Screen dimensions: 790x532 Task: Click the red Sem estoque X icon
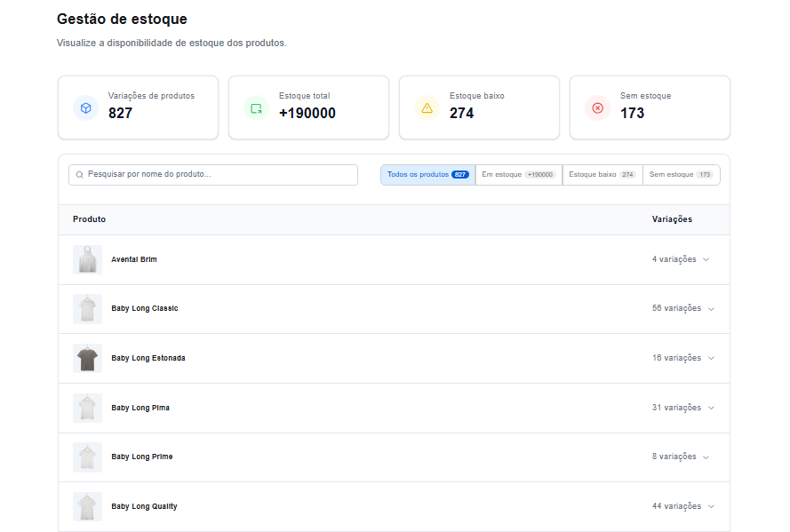point(597,107)
